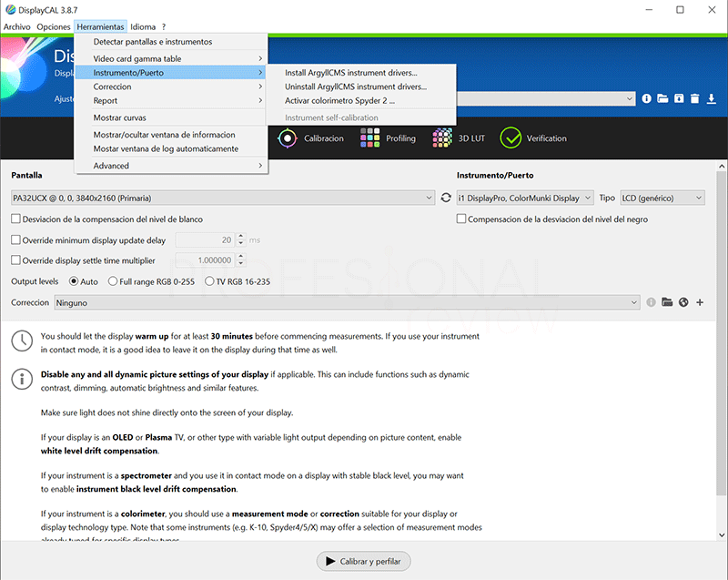The height and width of the screenshot is (580, 728).
Task: Select Uninstall ArgyllCMS instrument drivers
Action: (361, 86)
